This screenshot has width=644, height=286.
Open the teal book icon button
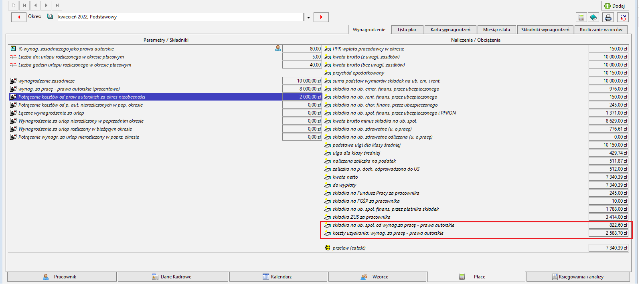(x=594, y=17)
